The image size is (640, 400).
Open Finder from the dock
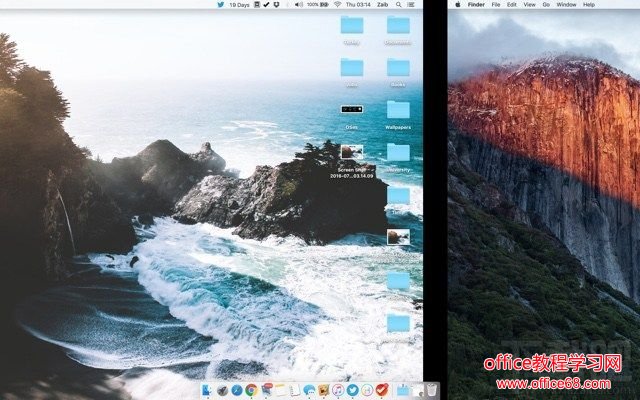(x=207, y=390)
